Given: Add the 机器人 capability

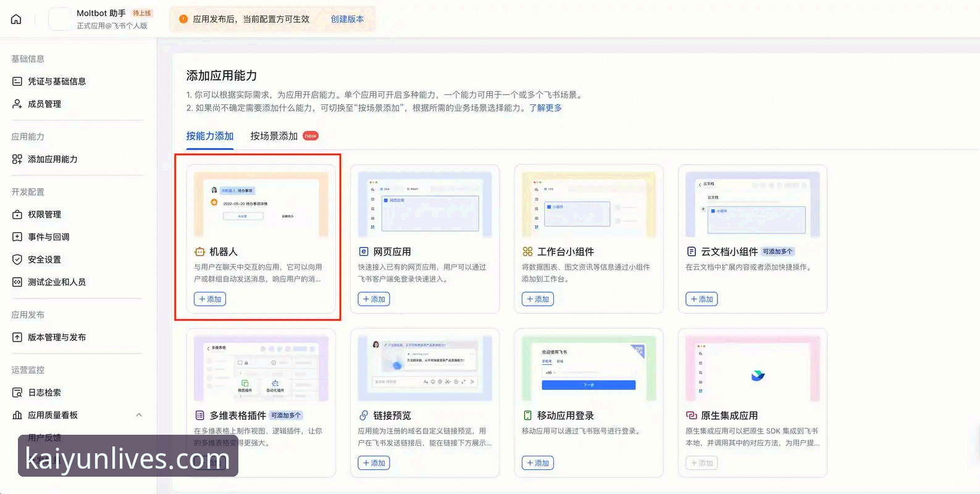Looking at the screenshot, I should pos(210,299).
